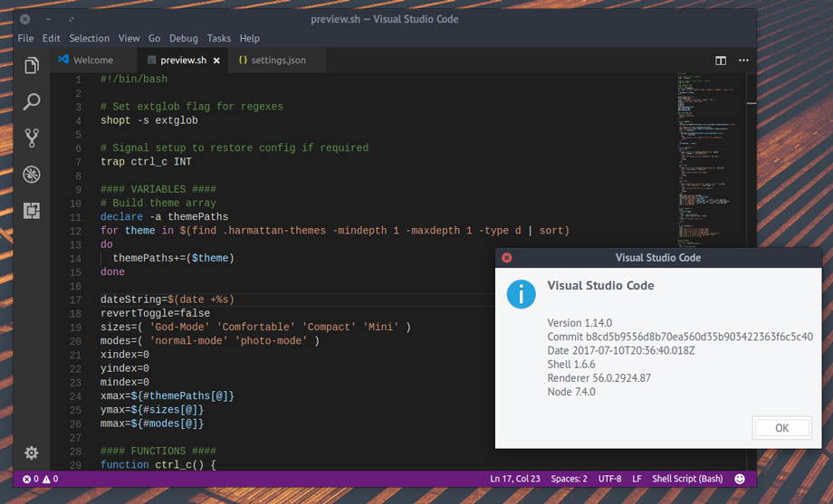Click the warnings count in status bar
The image size is (833, 504).
(x=51, y=479)
